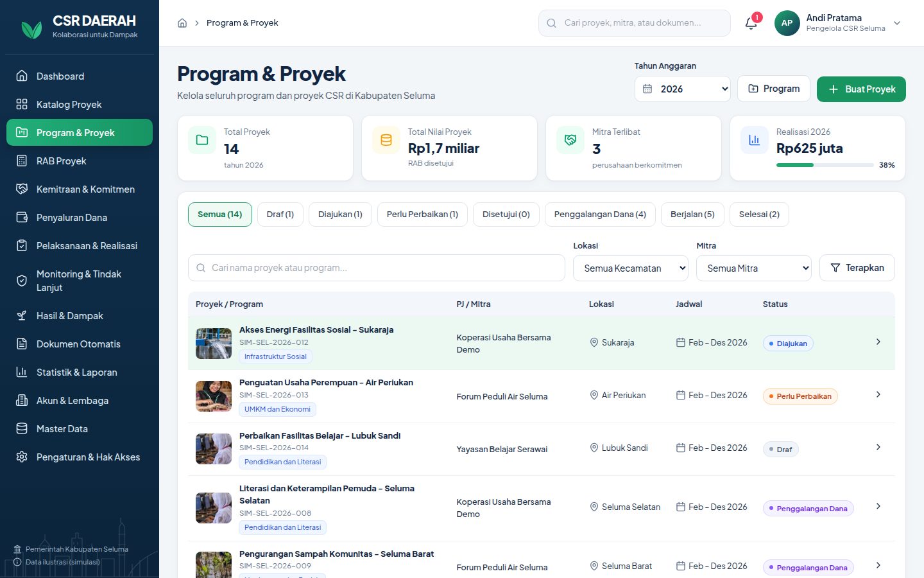
Task: Click the Perlu Perbaikan status badge
Action: coord(800,396)
